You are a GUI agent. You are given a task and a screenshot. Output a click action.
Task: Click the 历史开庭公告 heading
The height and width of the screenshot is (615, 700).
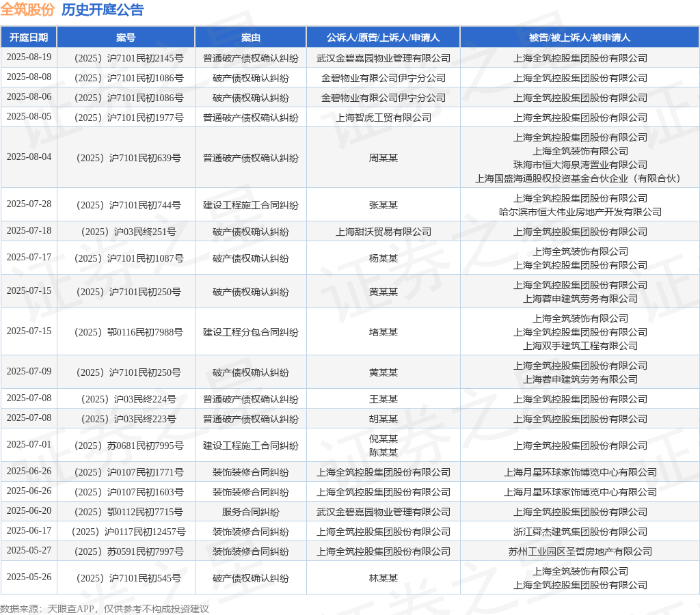(103, 10)
